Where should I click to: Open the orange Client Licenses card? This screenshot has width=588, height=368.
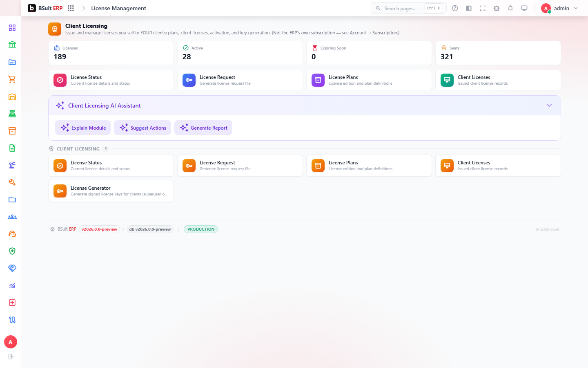coord(498,166)
